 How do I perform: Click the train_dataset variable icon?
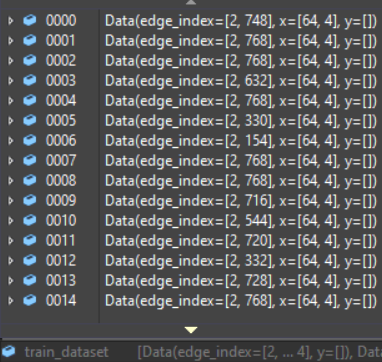pyautogui.click(x=9, y=351)
